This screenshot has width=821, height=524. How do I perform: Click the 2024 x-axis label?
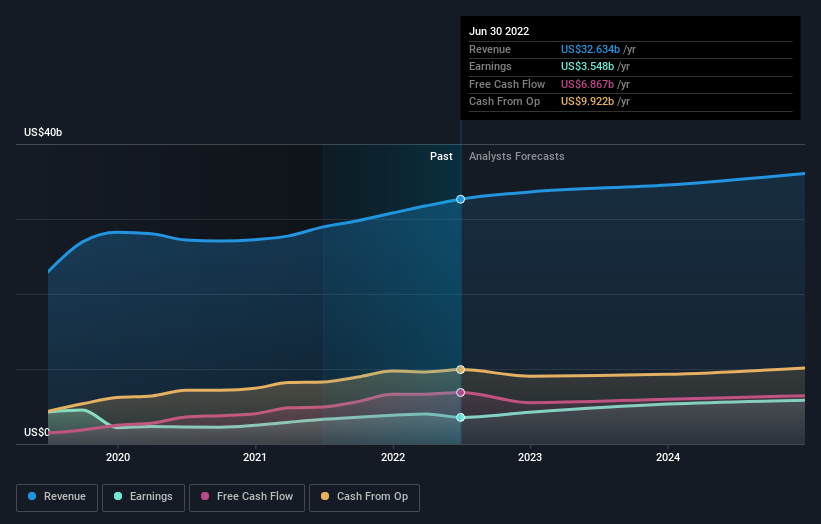[x=668, y=458]
